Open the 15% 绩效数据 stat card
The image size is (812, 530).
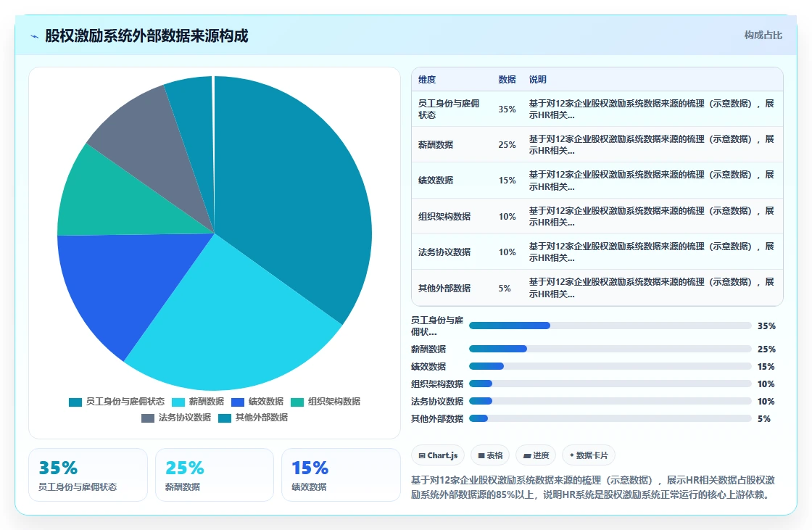(x=341, y=475)
